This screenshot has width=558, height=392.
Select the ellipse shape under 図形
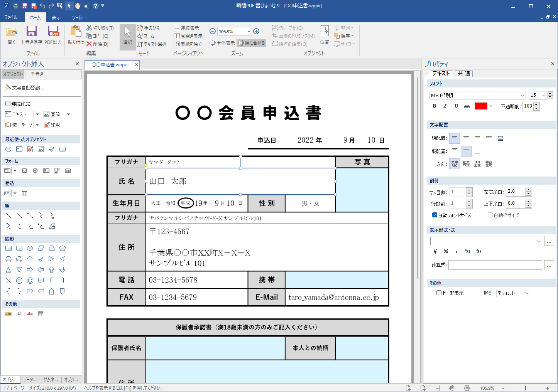pos(30,248)
